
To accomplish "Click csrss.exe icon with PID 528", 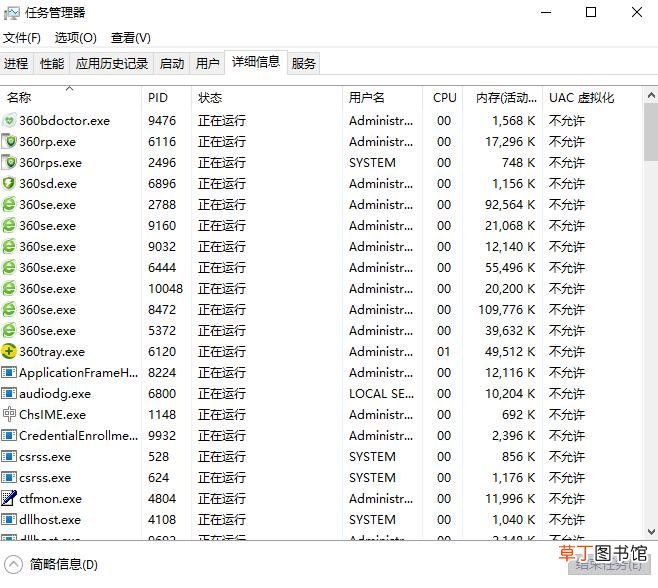I will [9, 457].
